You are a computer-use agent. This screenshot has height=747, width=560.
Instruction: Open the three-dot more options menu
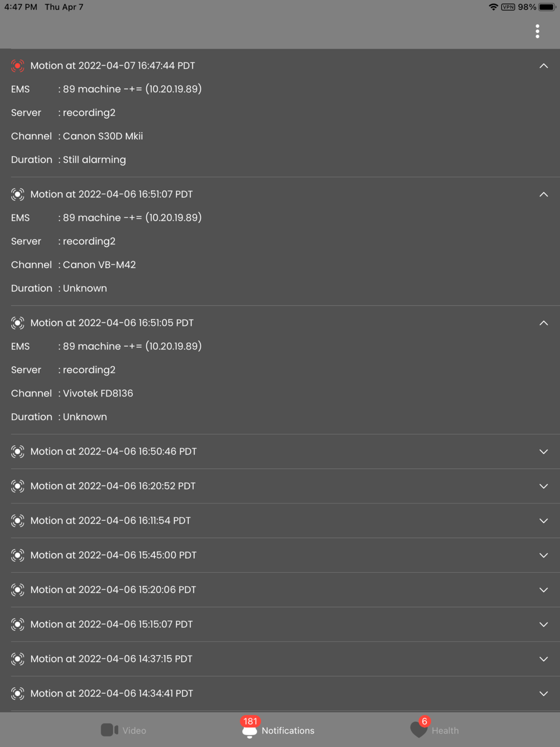tap(537, 31)
